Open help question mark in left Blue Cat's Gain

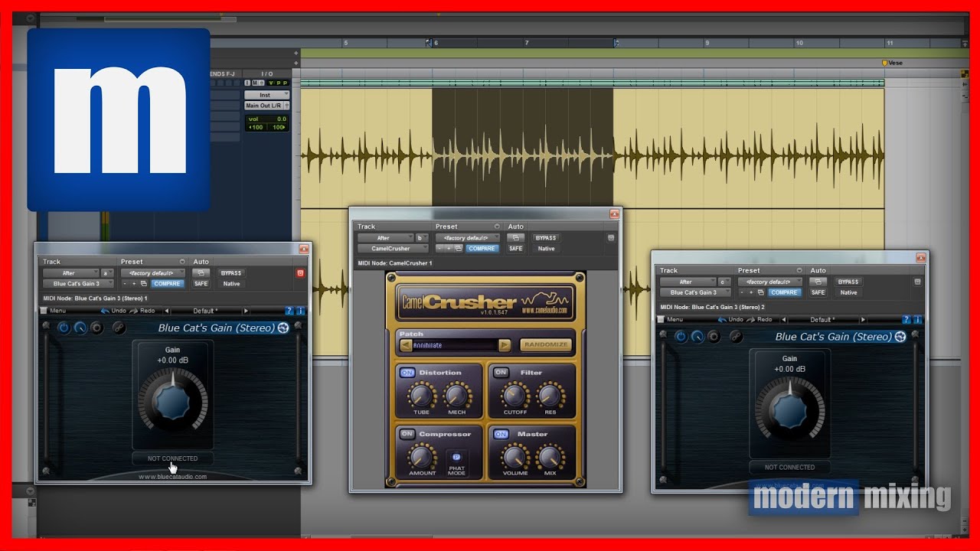point(289,311)
